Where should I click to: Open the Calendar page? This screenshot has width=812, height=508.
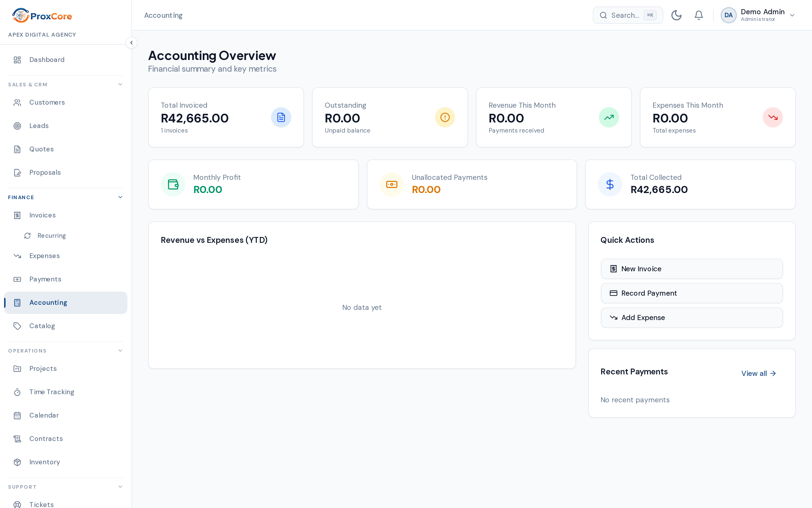tap(66, 415)
